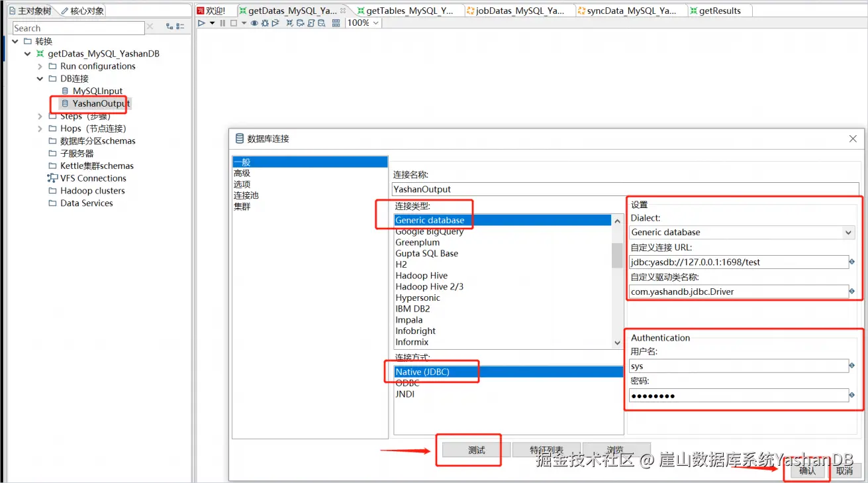
Task: Run impact analysis from the toolbar
Action: tap(300, 23)
